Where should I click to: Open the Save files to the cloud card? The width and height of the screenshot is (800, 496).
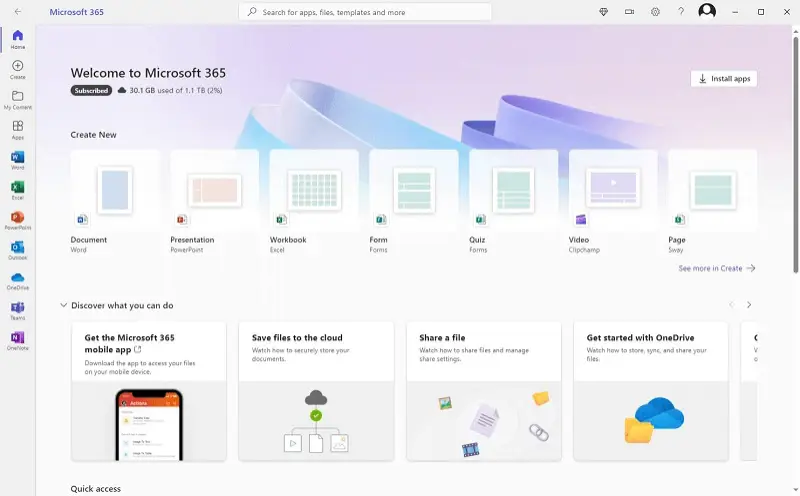tap(316, 391)
